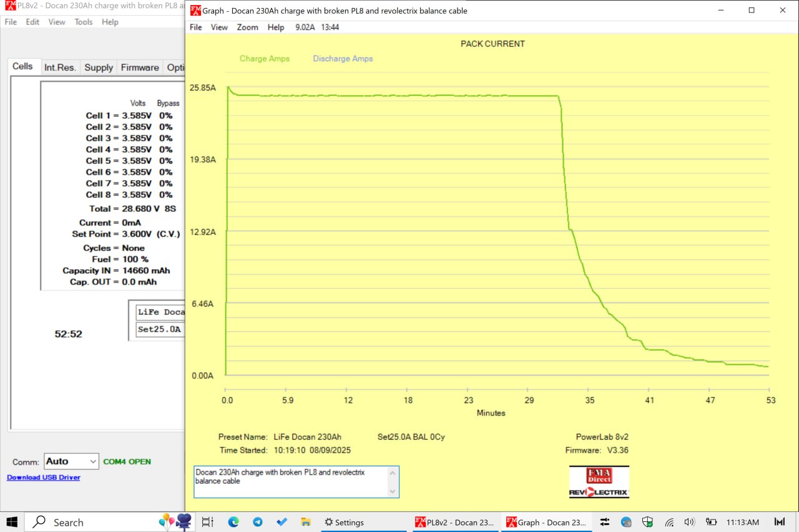Click the Download USB Driver link
The height and width of the screenshot is (532, 799).
[x=44, y=477]
